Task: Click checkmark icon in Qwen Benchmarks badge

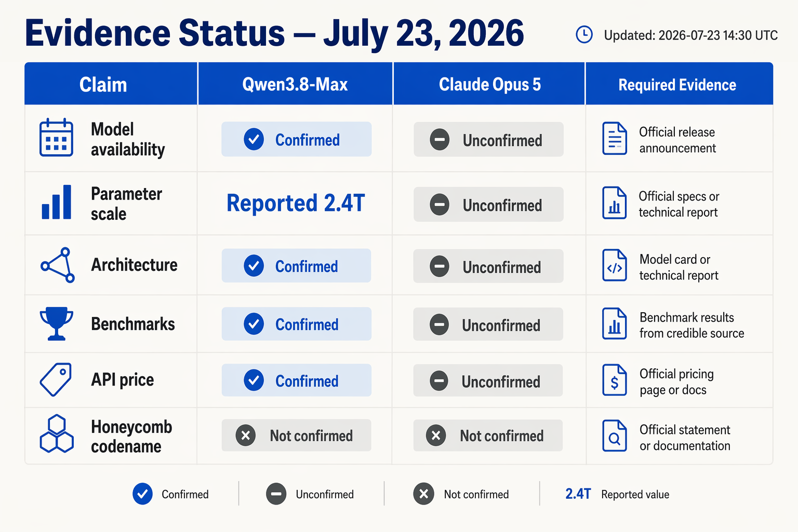Action: pos(254,324)
